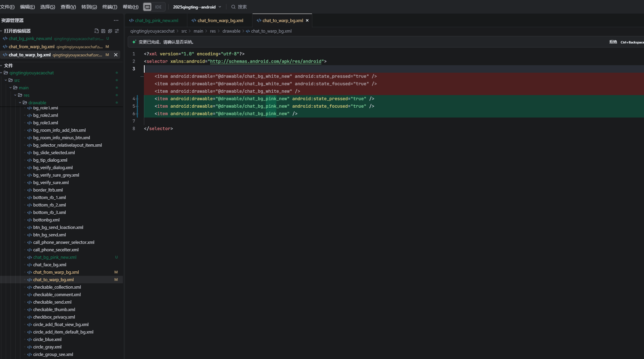Click the new untitled file icon
The width and height of the screenshot is (644, 359).
96,31
